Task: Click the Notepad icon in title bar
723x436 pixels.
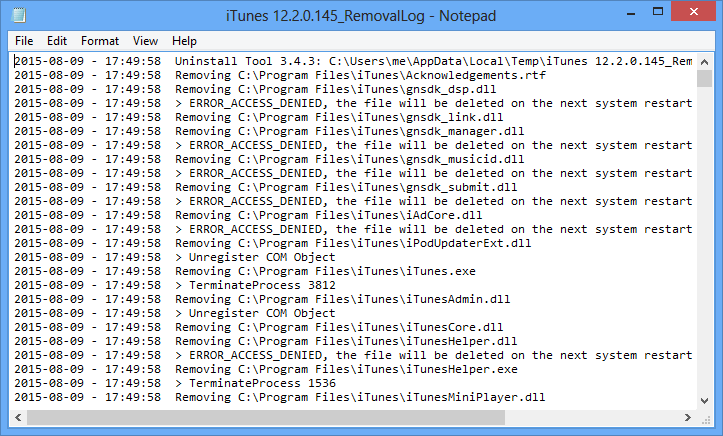Action: point(19,15)
